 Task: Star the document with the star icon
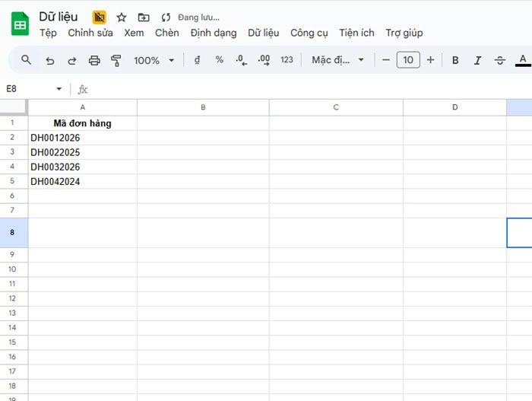122,17
